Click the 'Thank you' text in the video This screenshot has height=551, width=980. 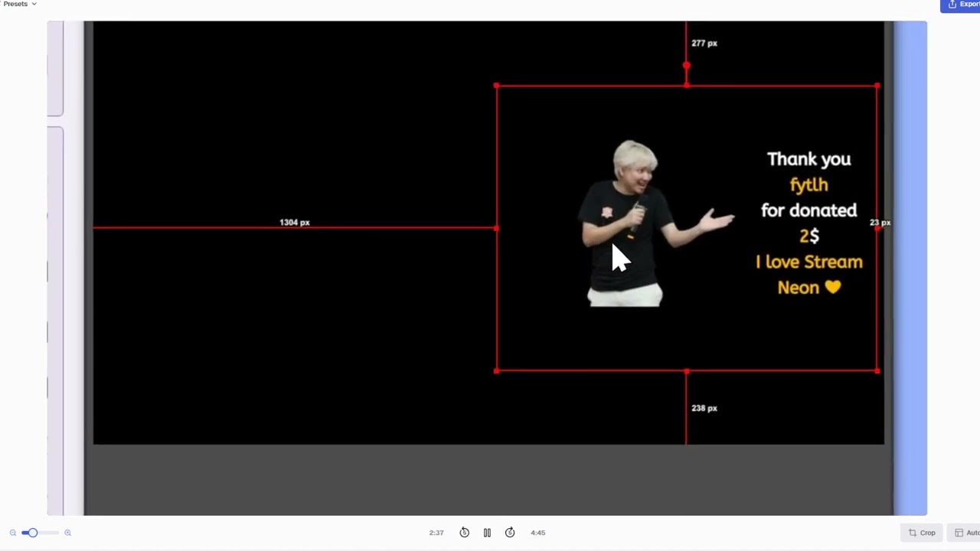pos(808,159)
